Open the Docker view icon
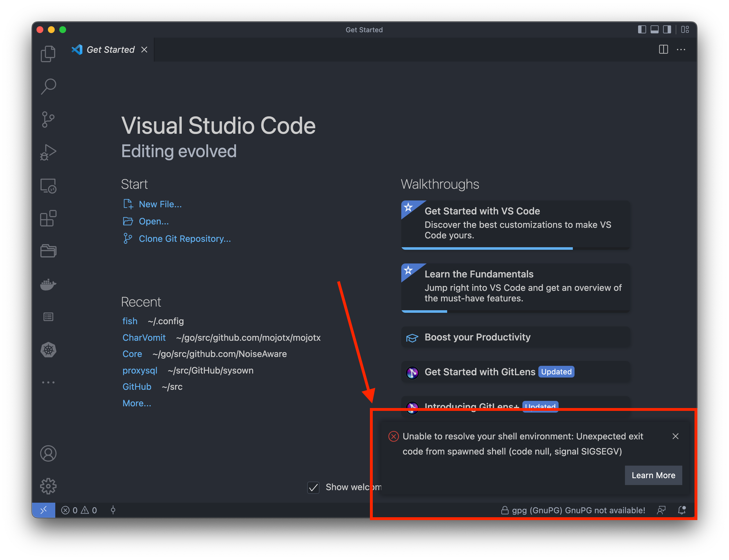This screenshot has width=729, height=560. (48, 284)
